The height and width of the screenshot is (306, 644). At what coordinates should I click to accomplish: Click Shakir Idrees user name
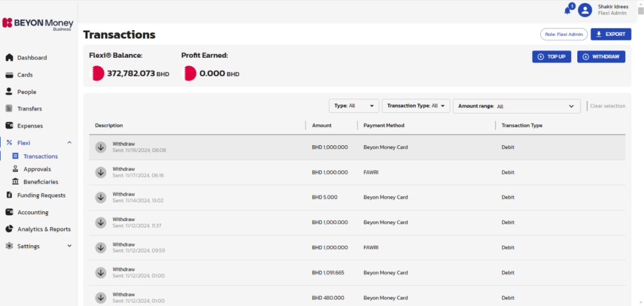pyautogui.click(x=613, y=6)
